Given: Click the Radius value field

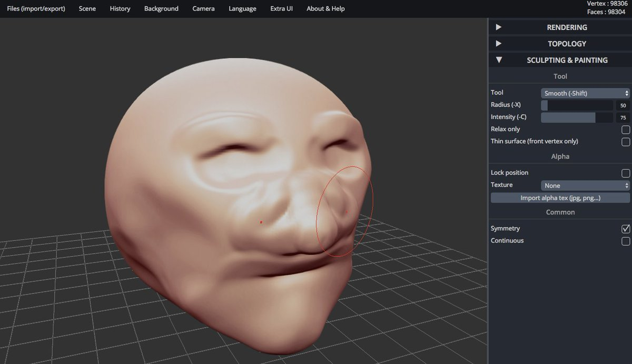Looking at the screenshot, I should [x=623, y=105].
